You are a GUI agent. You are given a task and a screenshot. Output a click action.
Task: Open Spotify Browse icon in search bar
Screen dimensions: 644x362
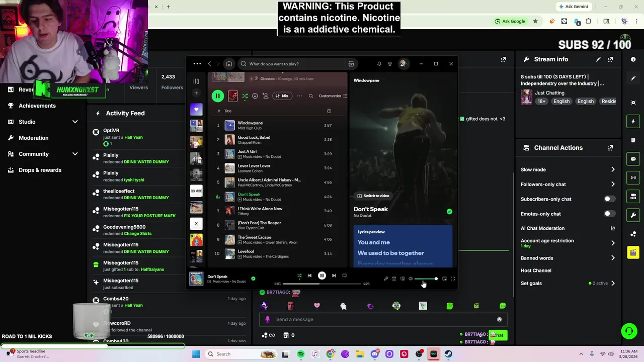[x=351, y=64]
